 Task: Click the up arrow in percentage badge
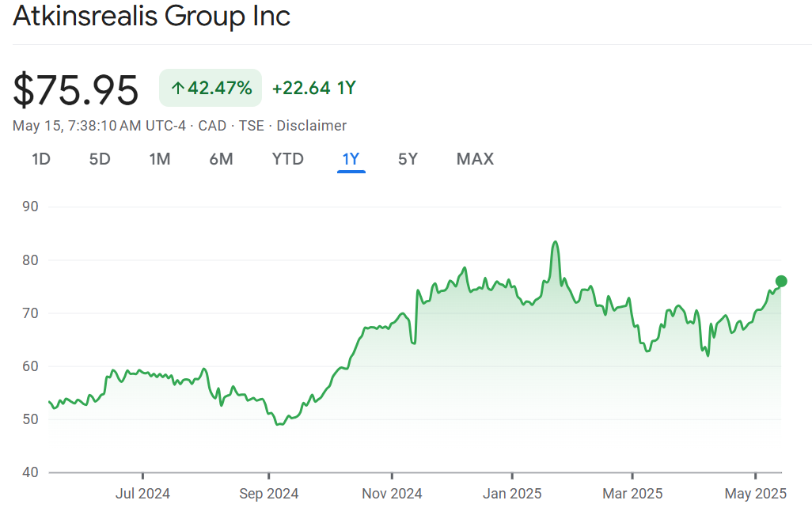tap(177, 88)
